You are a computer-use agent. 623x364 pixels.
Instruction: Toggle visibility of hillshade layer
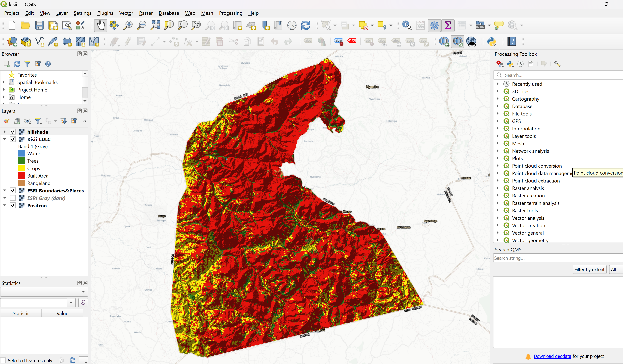(13, 132)
